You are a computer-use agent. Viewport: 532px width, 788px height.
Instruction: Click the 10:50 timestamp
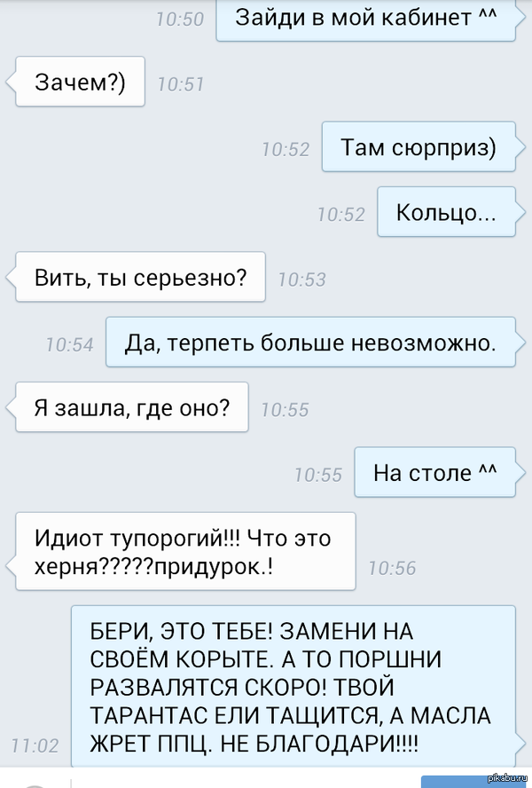pyautogui.click(x=180, y=20)
